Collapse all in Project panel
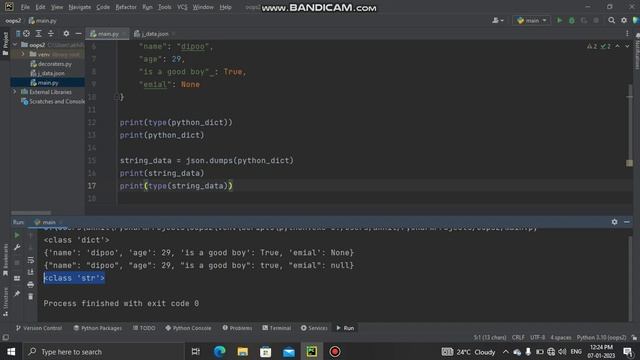Screen dimensions: 640x360 pos(51,33)
